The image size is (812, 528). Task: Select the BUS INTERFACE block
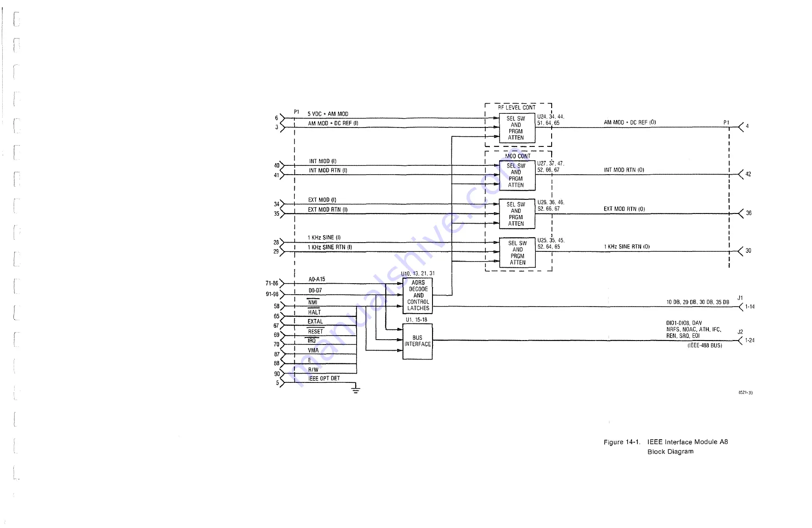417,341
